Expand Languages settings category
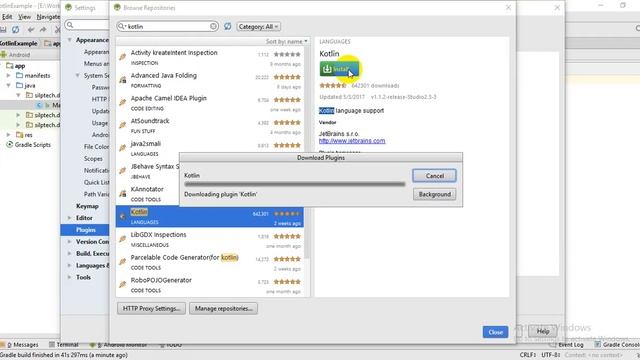Screen dimensions: 640x360 [x=70, y=265]
